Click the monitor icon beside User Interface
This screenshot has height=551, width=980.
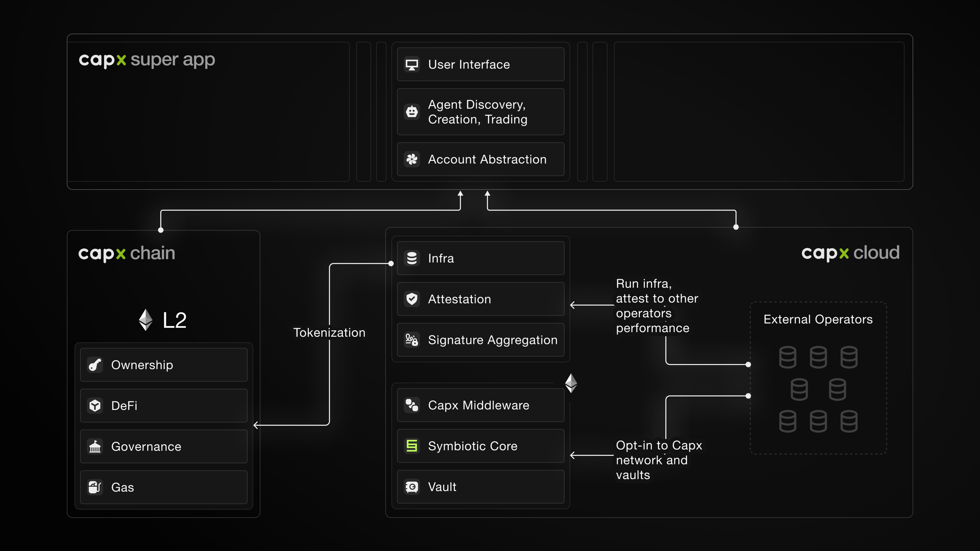click(x=412, y=65)
